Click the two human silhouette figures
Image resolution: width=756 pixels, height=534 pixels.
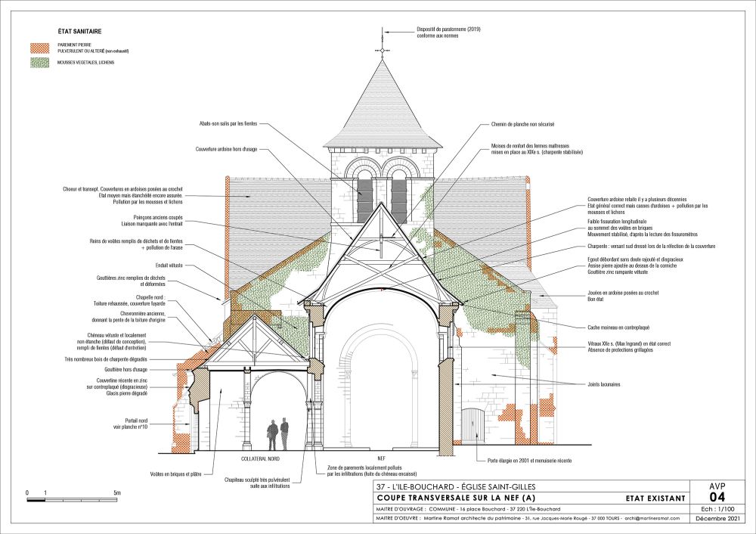(278, 433)
